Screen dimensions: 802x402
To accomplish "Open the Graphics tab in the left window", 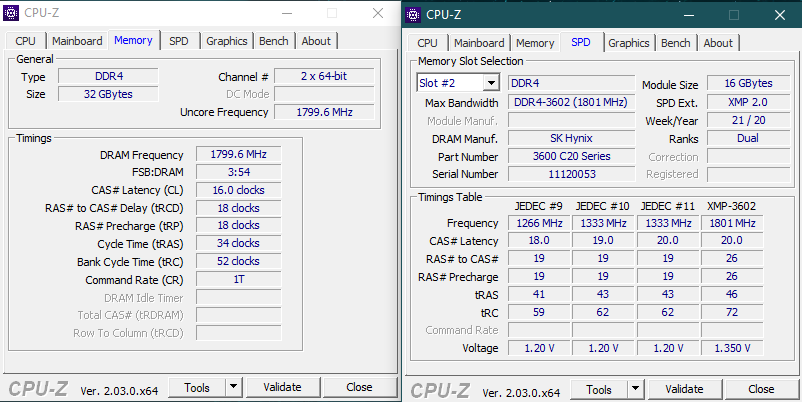I will [x=227, y=41].
